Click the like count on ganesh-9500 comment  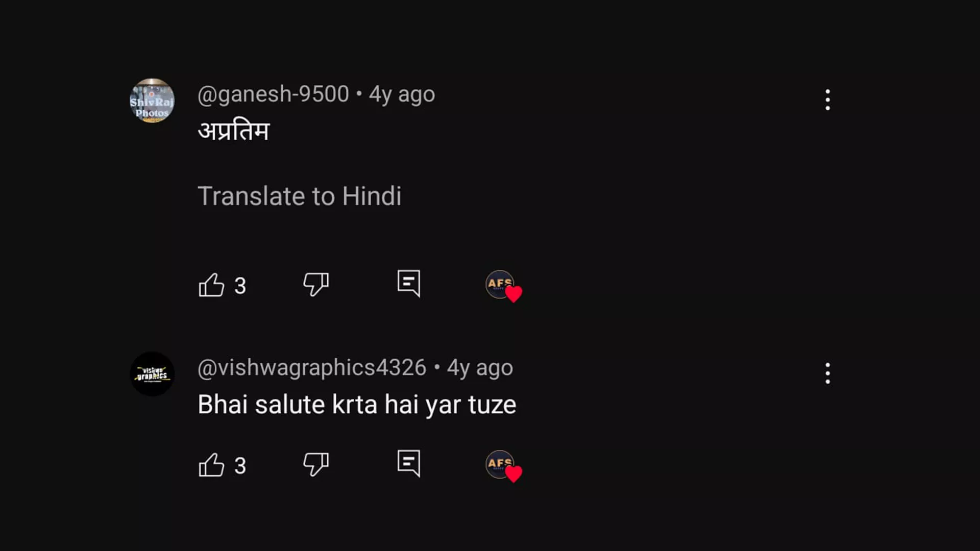click(x=240, y=286)
